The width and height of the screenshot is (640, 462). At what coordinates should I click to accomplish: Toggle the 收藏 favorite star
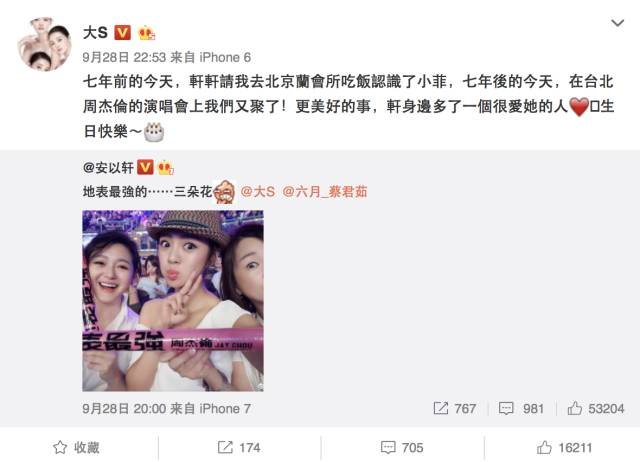click(x=76, y=447)
